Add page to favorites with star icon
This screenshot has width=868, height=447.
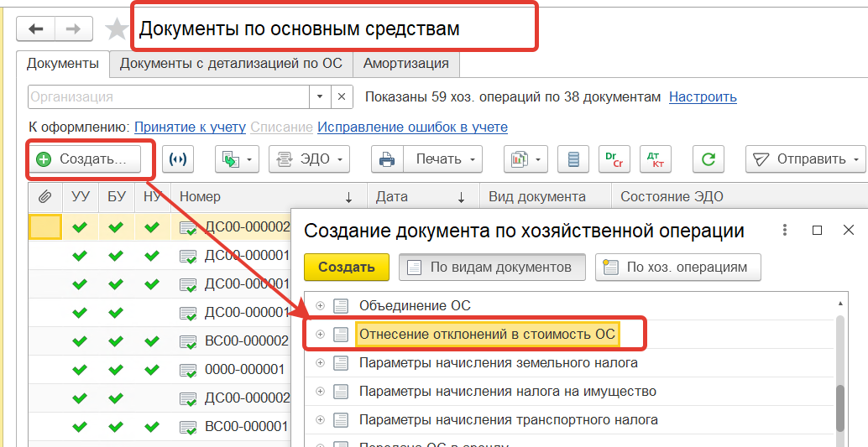pyautogui.click(x=116, y=29)
